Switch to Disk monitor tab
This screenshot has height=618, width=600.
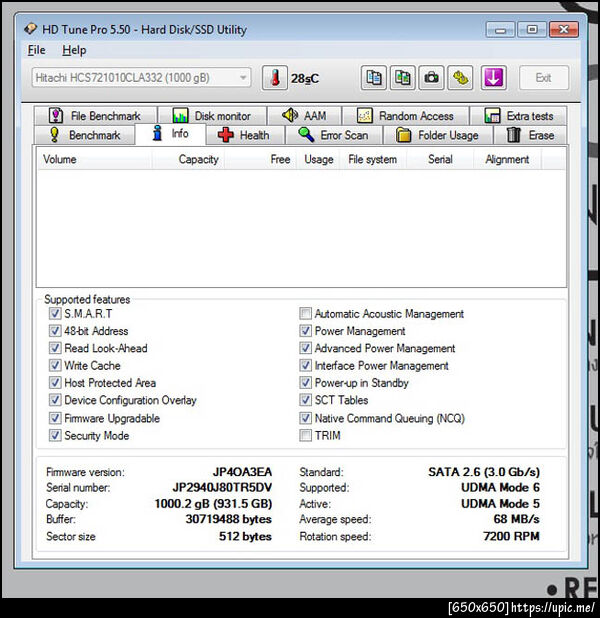click(x=212, y=116)
